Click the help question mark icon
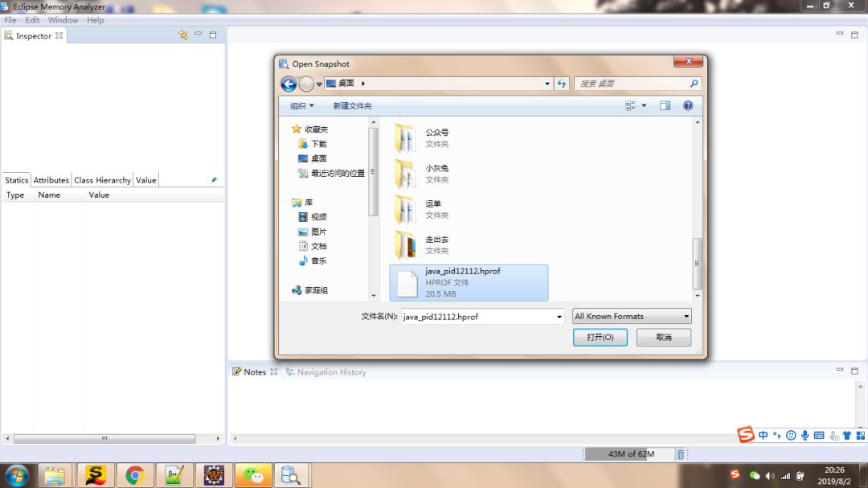Viewport: 868px width, 488px height. 687,106
